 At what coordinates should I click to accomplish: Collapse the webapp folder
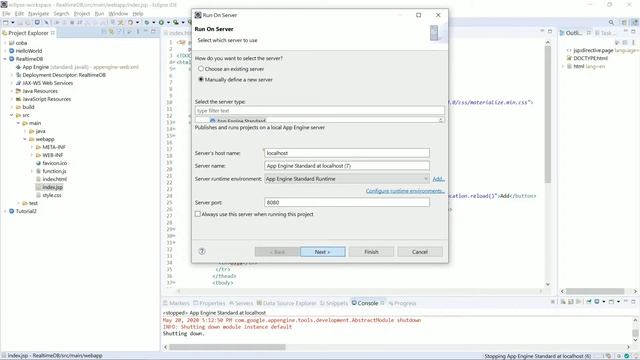24,139
